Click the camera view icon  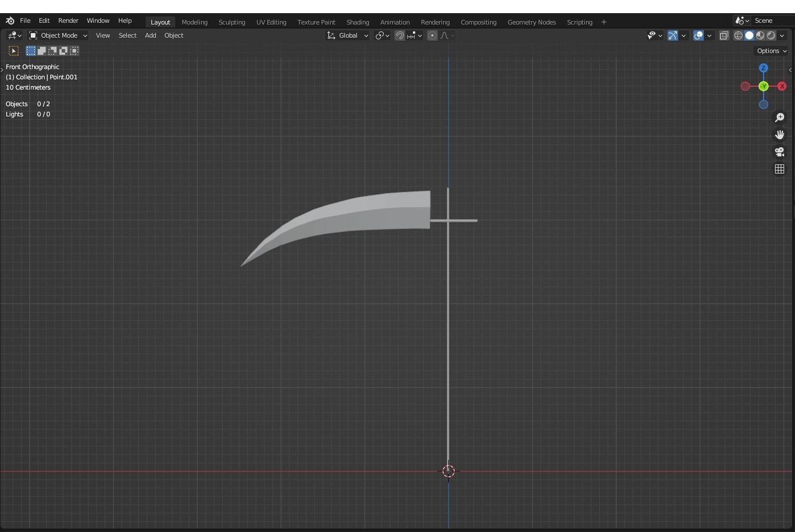(780, 152)
